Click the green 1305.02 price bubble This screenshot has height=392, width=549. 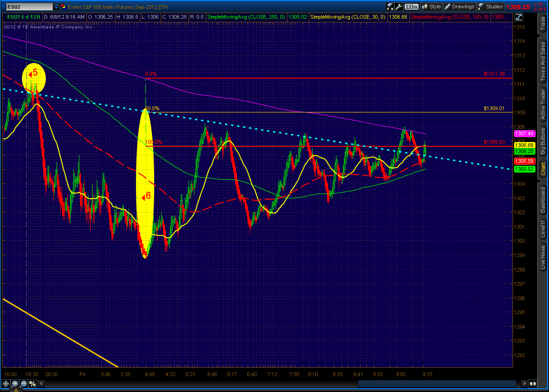click(x=524, y=169)
